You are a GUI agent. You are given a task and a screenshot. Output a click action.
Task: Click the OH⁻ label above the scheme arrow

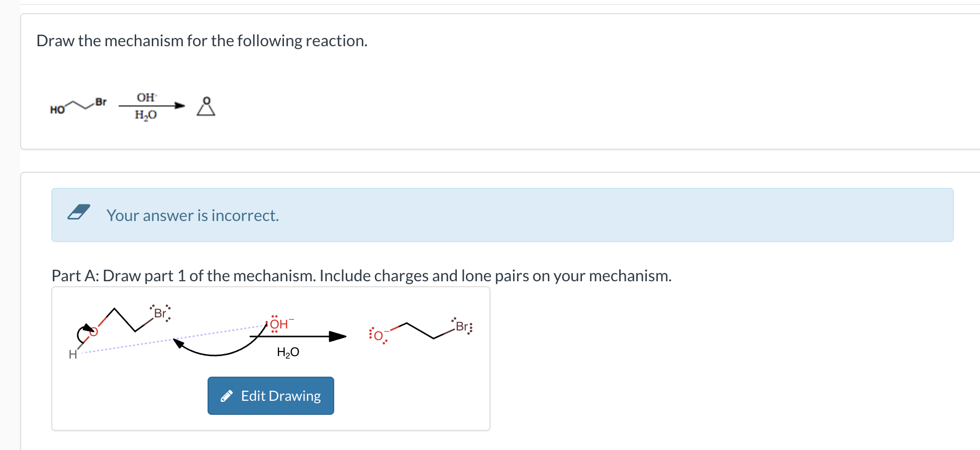[146, 97]
